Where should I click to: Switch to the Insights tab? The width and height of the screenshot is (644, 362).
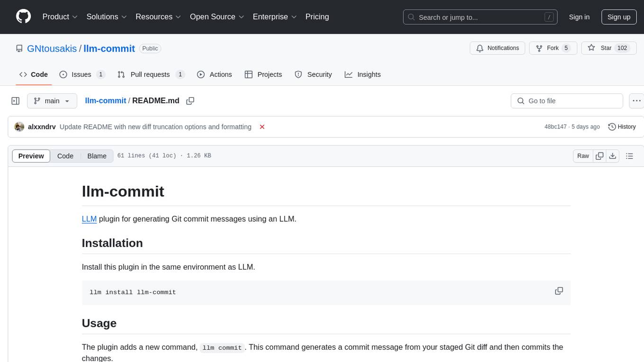363,74
